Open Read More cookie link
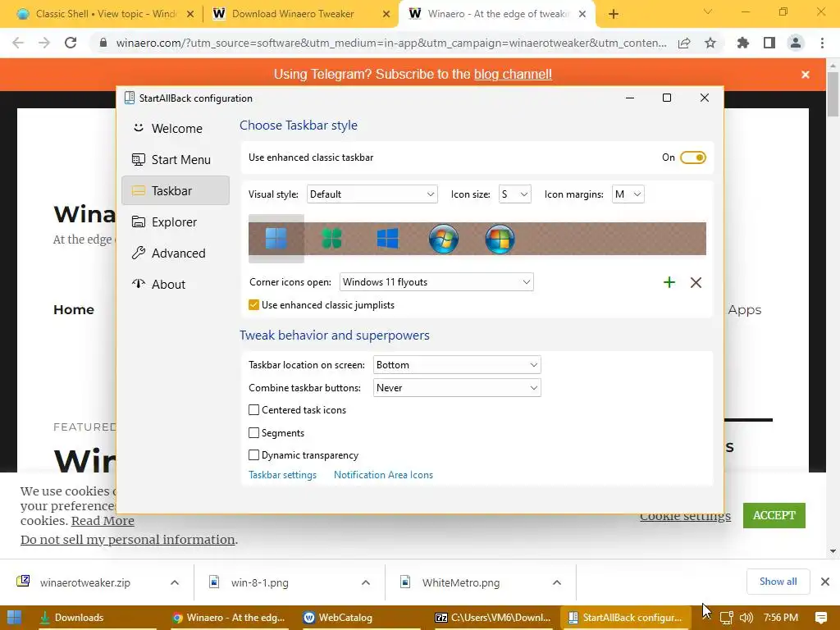Screen dimensions: 840x630 click(x=103, y=521)
